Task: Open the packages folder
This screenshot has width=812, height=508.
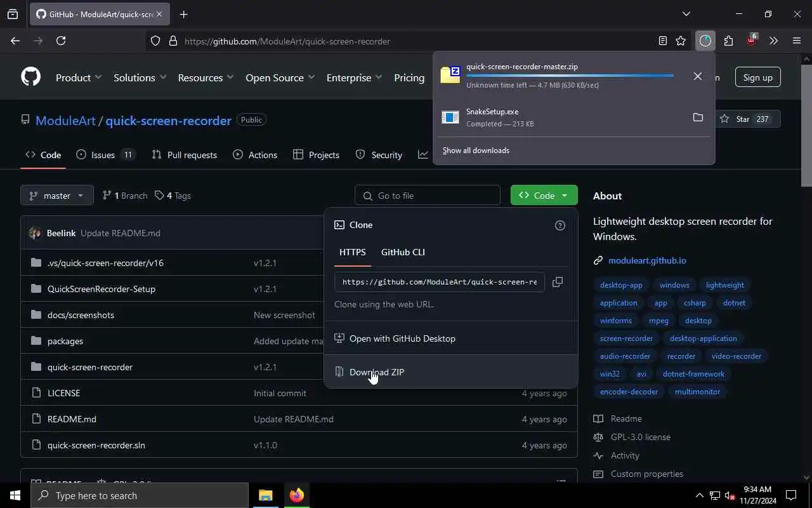Action: click(65, 341)
